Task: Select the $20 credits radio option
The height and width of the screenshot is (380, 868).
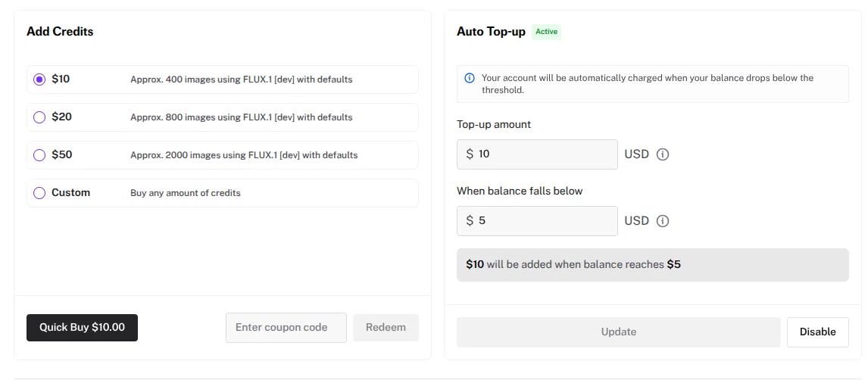Action: click(x=39, y=117)
